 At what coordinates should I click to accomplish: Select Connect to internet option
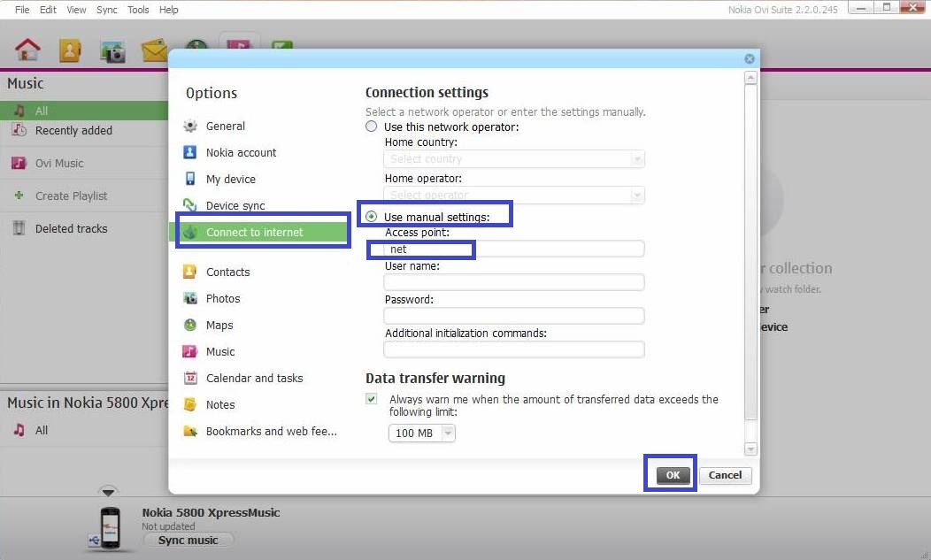coord(259,232)
